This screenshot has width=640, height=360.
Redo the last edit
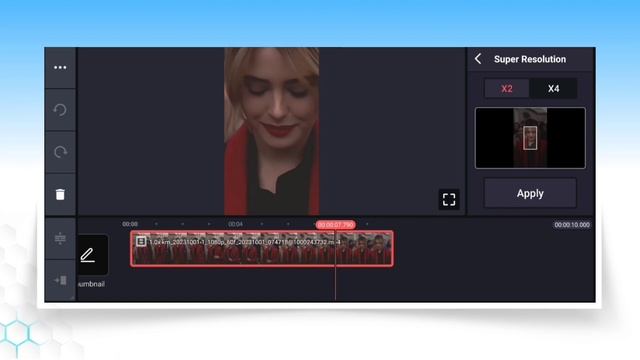pyautogui.click(x=60, y=152)
